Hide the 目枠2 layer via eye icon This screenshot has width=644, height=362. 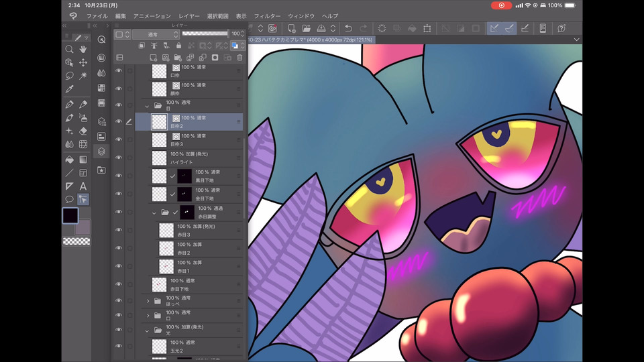[119, 121]
